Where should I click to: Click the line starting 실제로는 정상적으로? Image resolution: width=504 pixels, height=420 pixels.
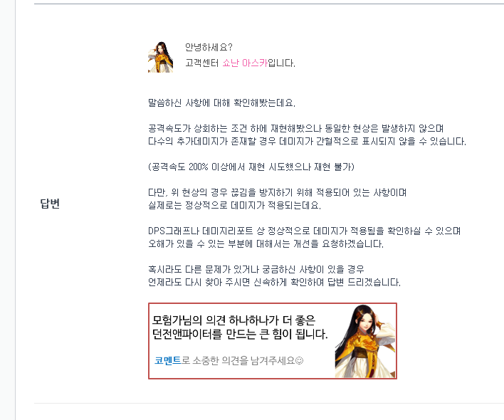point(234,205)
